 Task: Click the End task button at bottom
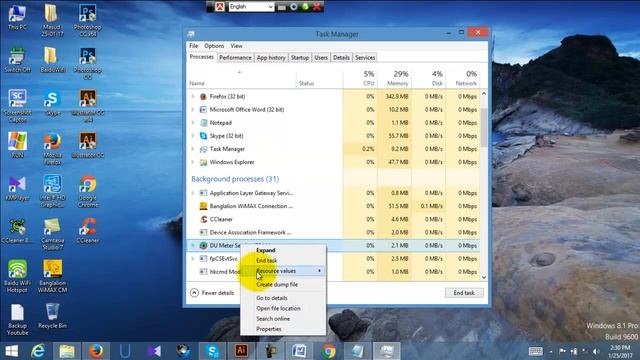(x=464, y=293)
